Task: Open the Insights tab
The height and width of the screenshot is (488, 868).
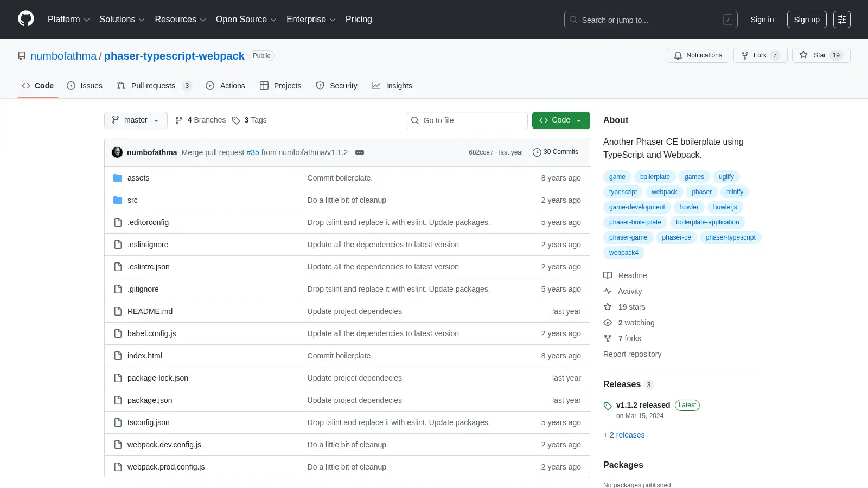Action: click(x=392, y=86)
